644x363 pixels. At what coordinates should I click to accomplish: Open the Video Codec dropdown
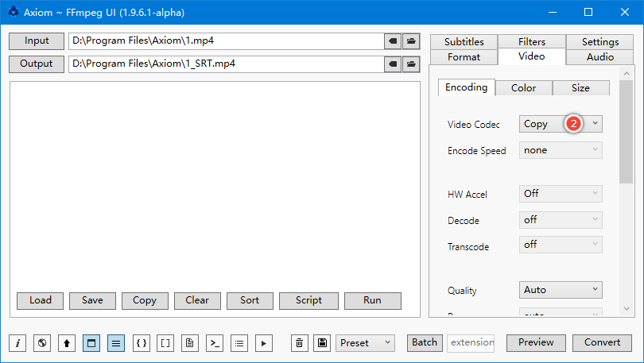click(561, 124)
